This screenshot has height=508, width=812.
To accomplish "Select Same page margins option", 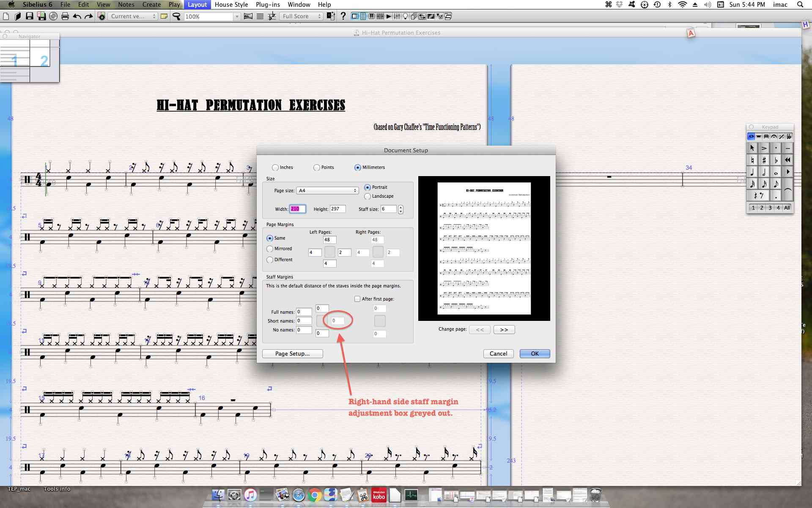I will [x=270, y=238].
